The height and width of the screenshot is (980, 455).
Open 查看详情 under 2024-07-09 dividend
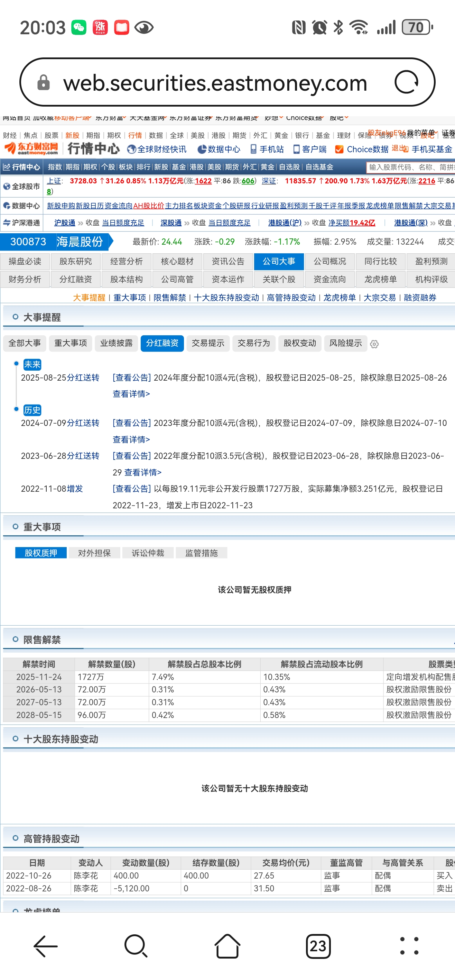click(x=131, y=439)
